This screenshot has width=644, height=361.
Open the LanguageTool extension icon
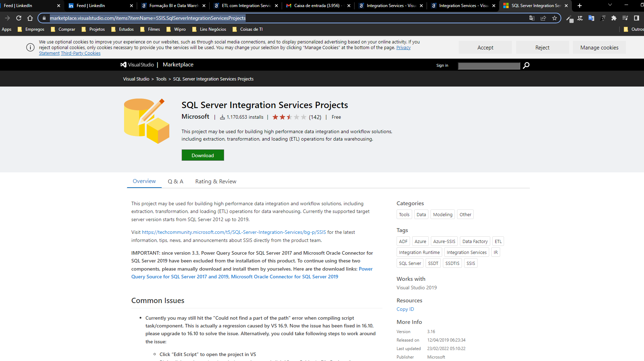580,18
